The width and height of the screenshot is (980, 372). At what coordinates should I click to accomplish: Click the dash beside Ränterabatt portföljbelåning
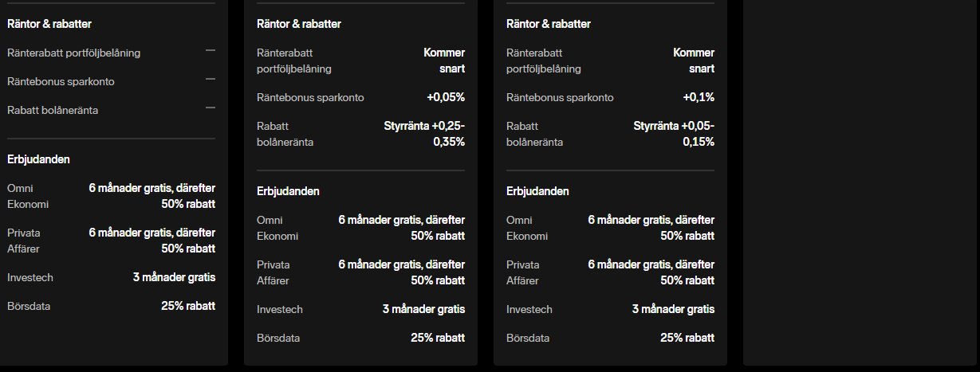(x=211, y=50)
